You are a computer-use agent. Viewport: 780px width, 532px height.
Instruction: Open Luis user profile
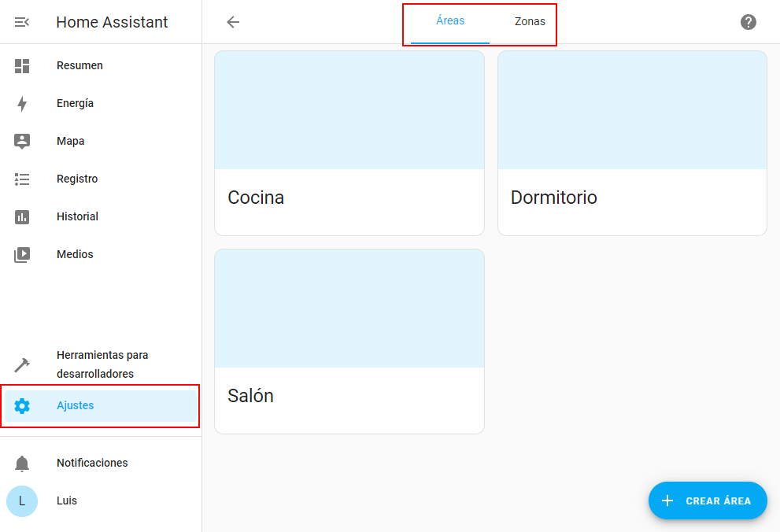(66, 501)
